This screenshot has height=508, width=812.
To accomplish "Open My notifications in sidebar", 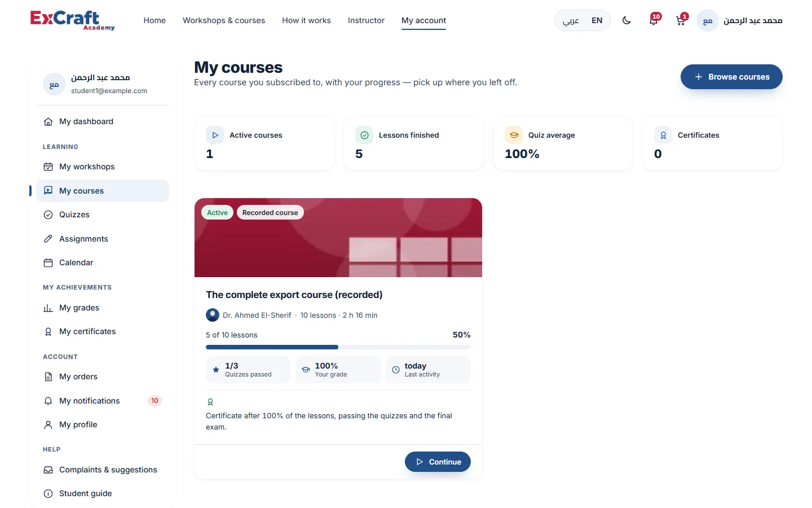I will tap(103, 401).
